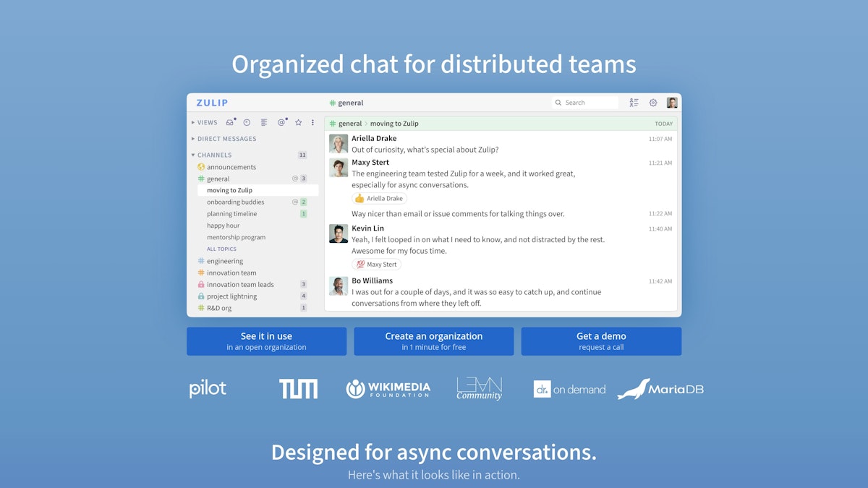The image size is (868, 488).
Task: Open the announcements channel
Action: pyautogui.click(x=231, y=167)
